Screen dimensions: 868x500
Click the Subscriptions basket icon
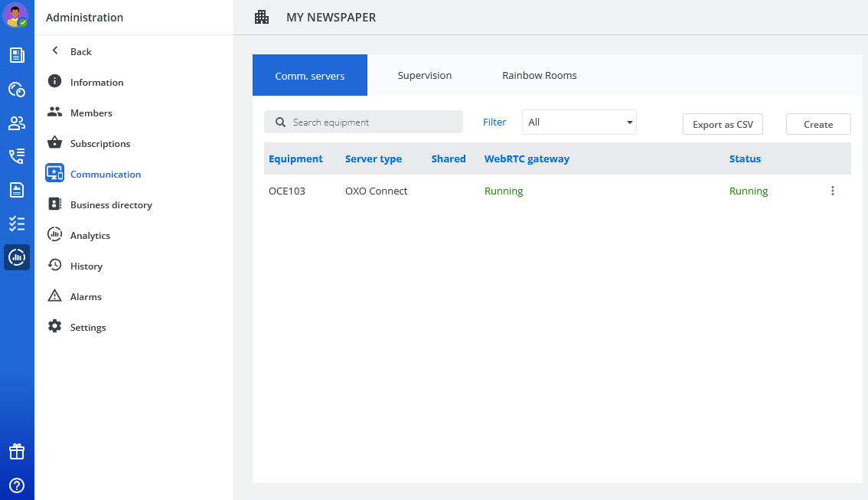[55, 142]
